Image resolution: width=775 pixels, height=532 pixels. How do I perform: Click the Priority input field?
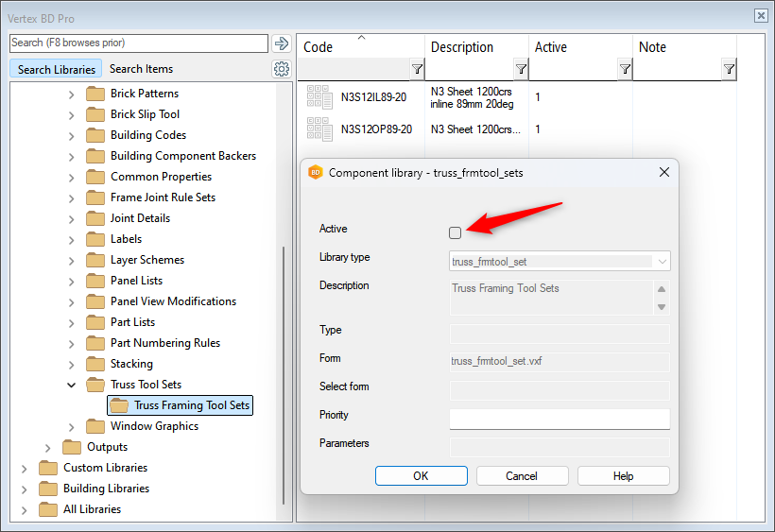click(560, 419)
